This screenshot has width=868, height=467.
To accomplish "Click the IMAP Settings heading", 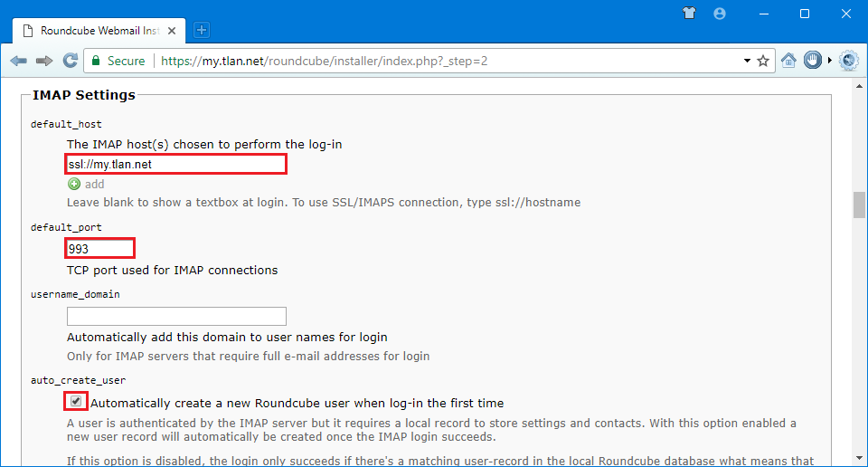I will coord(83,95).
